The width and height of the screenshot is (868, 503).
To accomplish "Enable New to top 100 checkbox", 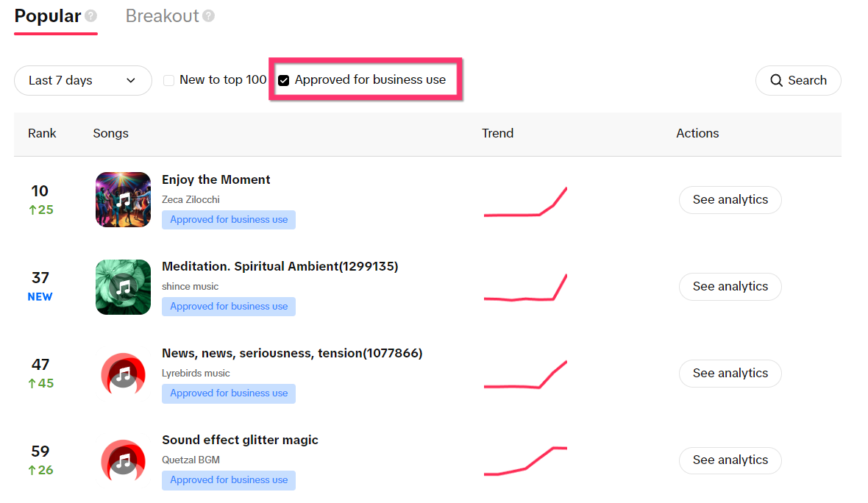I will tap(169, 81).
